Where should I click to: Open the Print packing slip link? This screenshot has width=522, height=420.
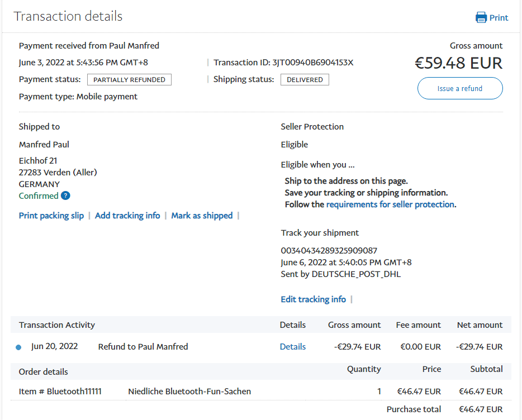pyautogui.click(x=51, y=216)
